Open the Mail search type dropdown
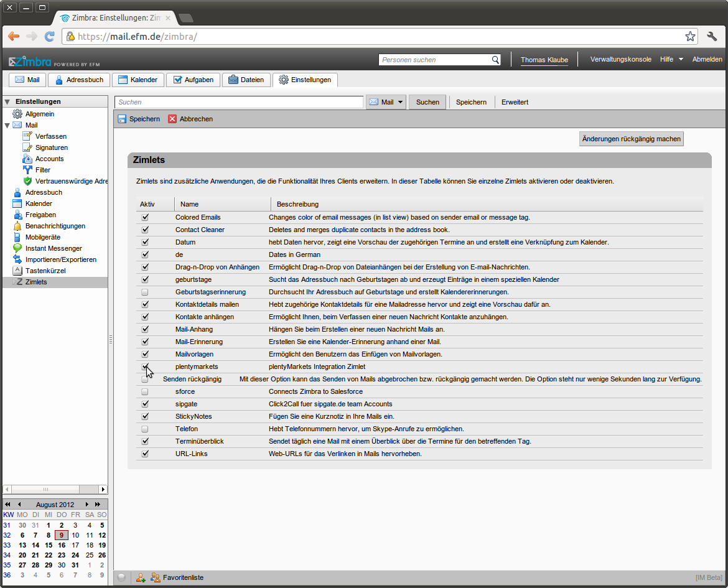The width and height of the screenshot is (728, 588). (x=386, y=102)
